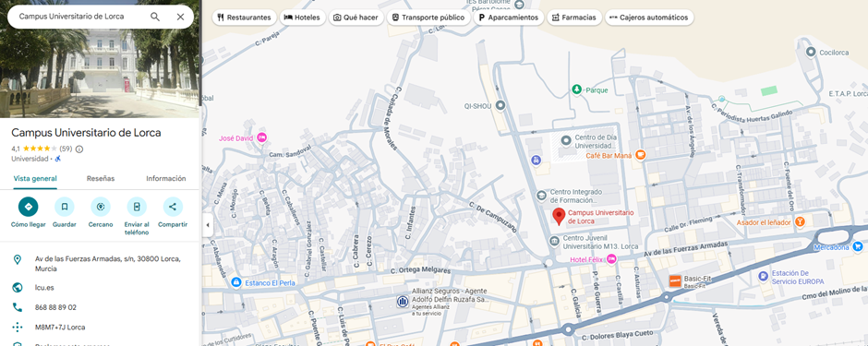This screenshot has height=346, width=868.
Task: Click the Asador el leñador marker
Action: click(x=800, y=222)
